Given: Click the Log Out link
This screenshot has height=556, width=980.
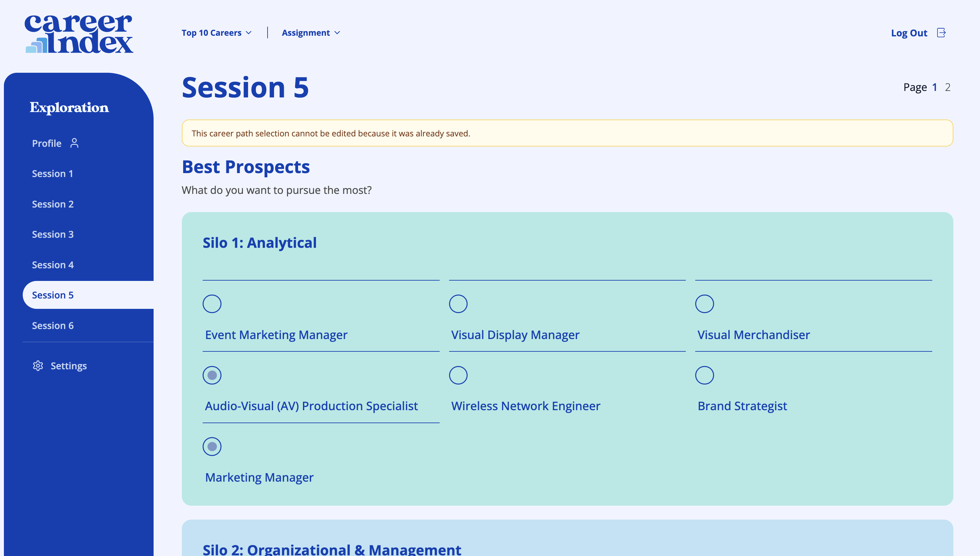Looking at the screenshot, I should pos(909,33).
